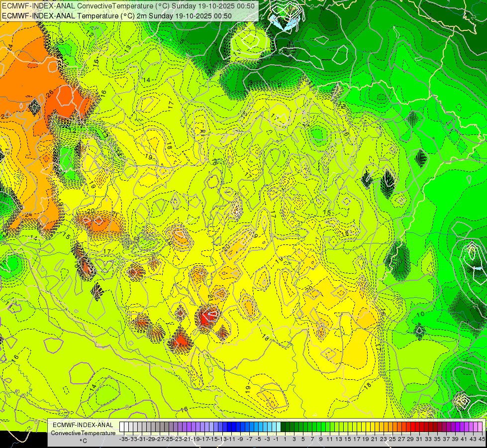
Task: Click the °C unit label in the legend
Action: click(x=83, y=441)
